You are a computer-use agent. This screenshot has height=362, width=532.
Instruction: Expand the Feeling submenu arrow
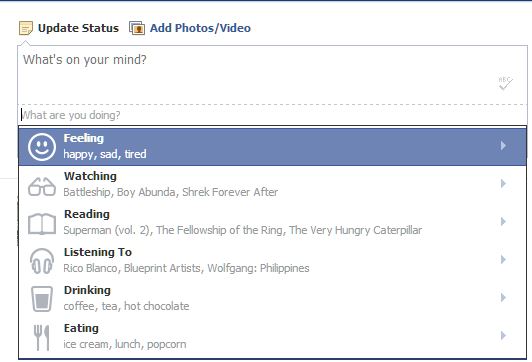503,146
